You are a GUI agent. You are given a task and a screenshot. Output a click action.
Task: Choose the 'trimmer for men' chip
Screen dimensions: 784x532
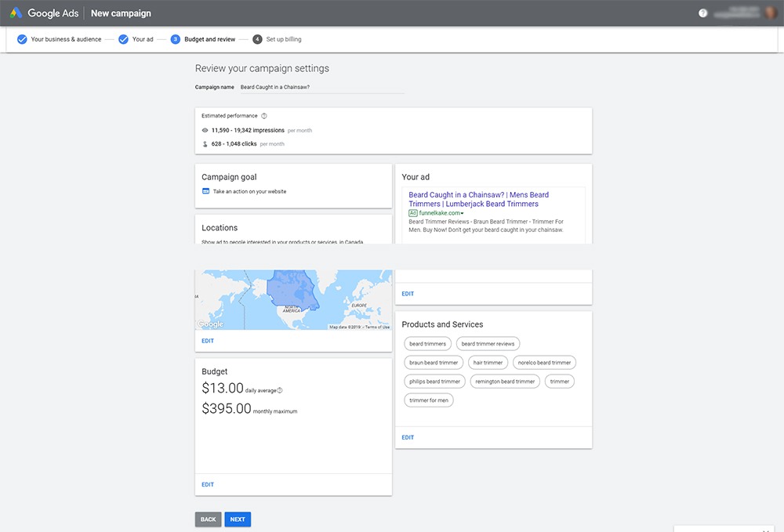(429, 400)
